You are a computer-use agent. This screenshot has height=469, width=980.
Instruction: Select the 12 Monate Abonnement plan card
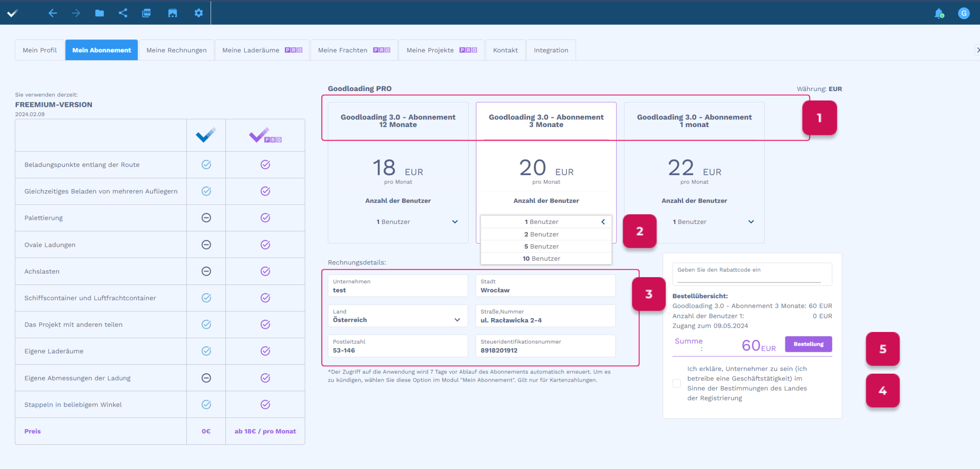[398, 121]
